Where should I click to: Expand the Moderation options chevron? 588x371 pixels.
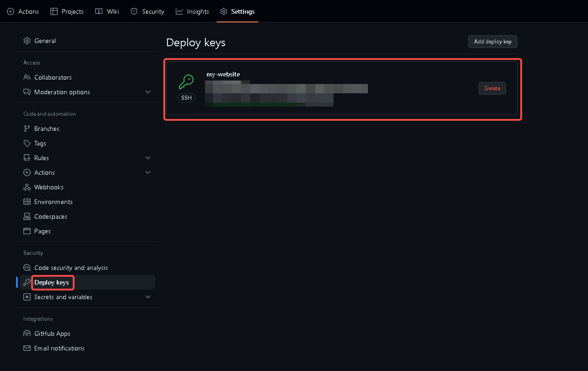tap(148, 92)
